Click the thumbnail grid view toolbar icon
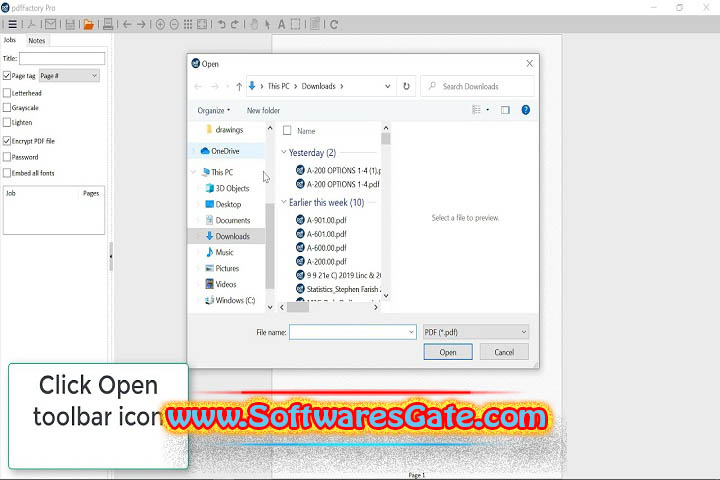Image resolution: width=720 pixels, height=480 pixels. pyautogui.click(x=188, y=24)
